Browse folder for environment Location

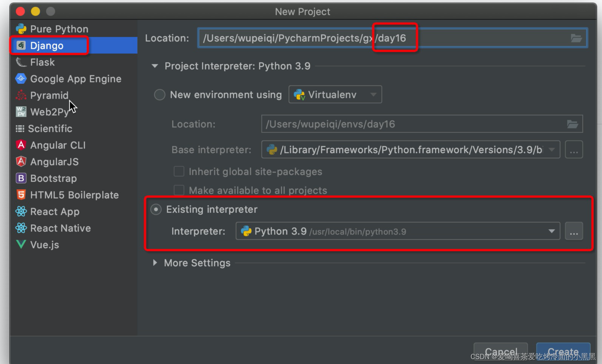[x=573, y=124]
